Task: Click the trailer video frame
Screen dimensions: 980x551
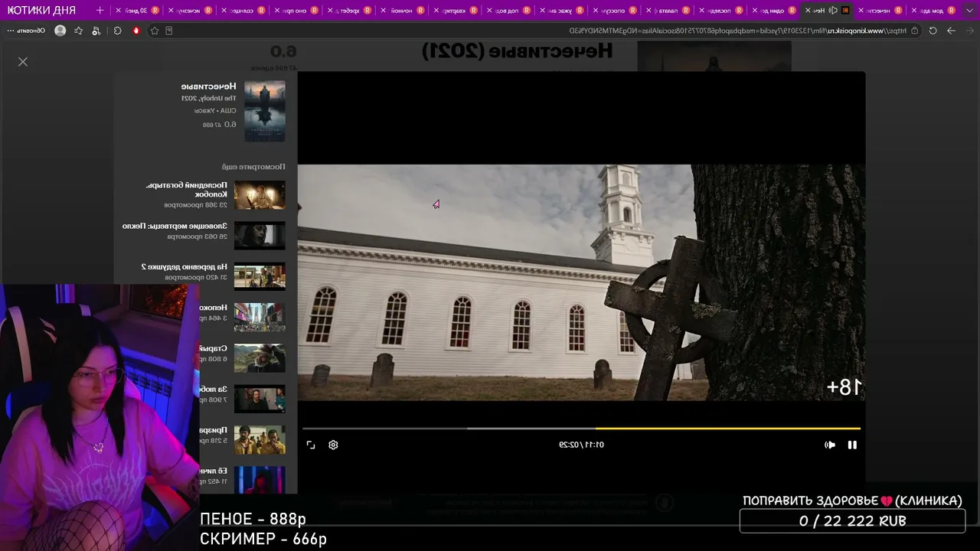Action: pyautogui.click(x=582, y=282)
